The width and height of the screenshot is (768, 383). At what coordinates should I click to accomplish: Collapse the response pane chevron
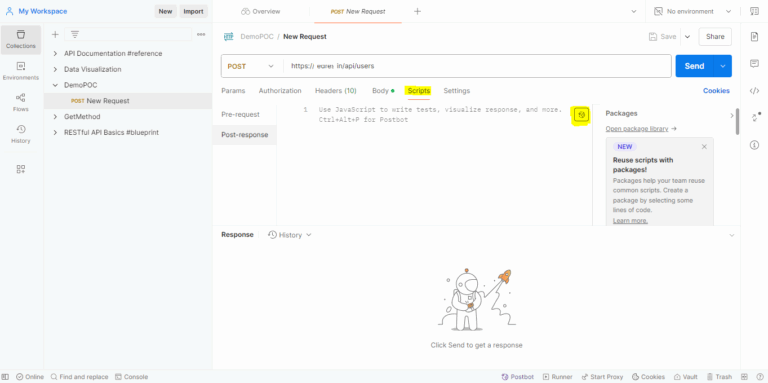(x=732, y=235)
